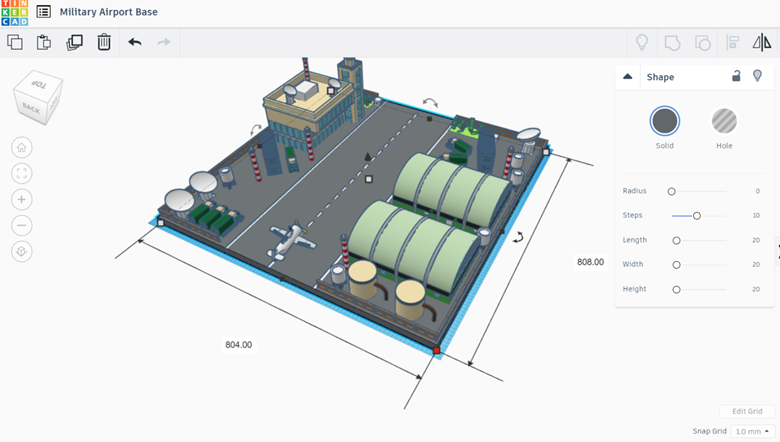Click the Steps slider handle
Screen dimensions: 780x442
697,216
